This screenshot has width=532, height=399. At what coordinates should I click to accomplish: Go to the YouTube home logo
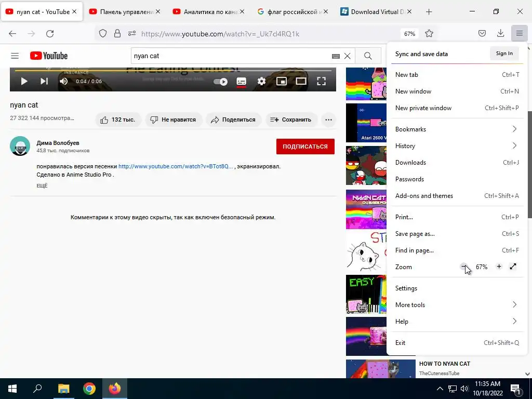[x=49, y=56]
